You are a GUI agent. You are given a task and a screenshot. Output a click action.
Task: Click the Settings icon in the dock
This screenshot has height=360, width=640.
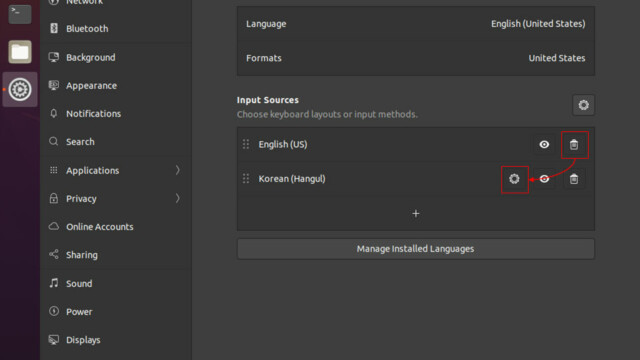point(20,89)
